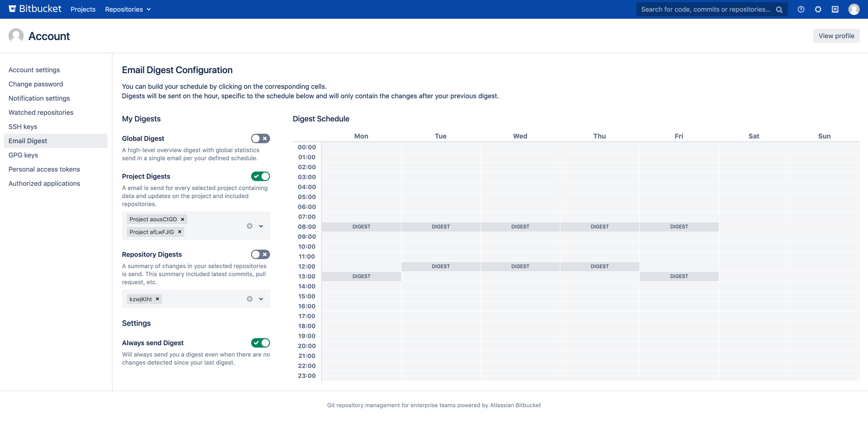Turn off Always send Digest toggle
The height and width of the screenshot is (425, 868).
click(261, 343)
